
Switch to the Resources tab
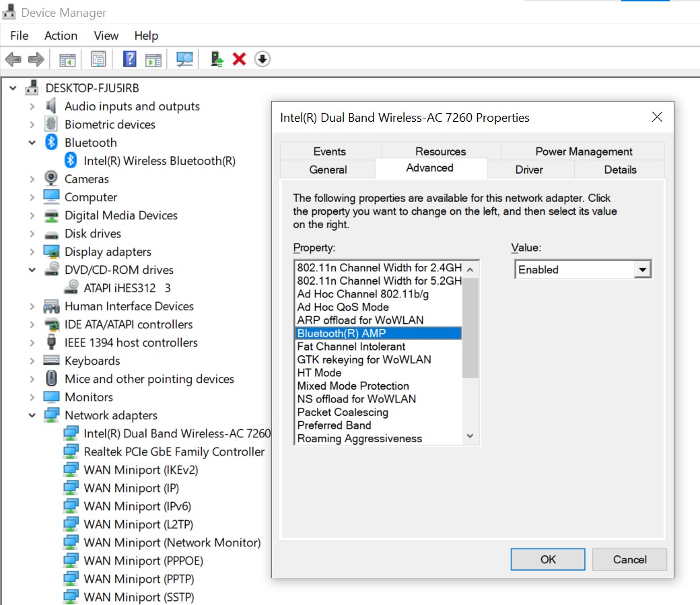coord(441,151)
